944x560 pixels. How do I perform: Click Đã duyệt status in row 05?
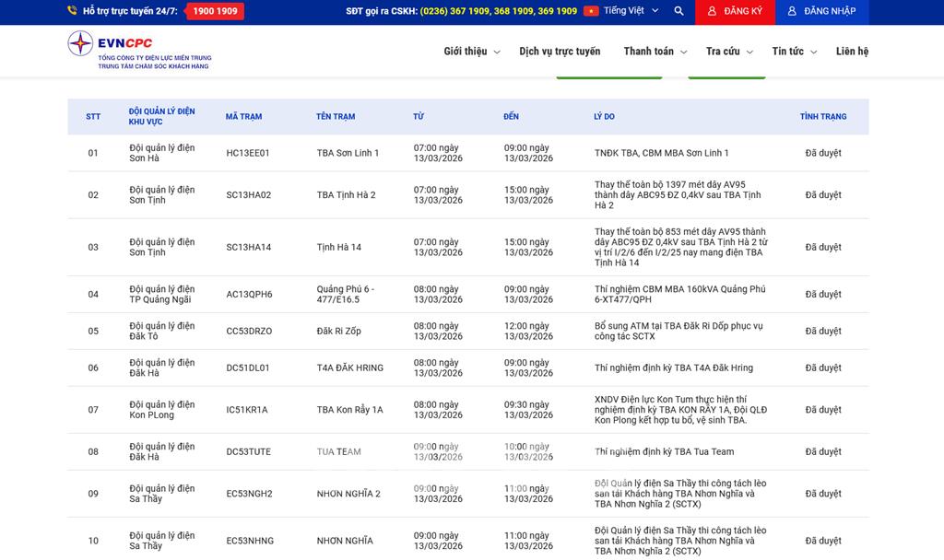click(x=822, y=332)
